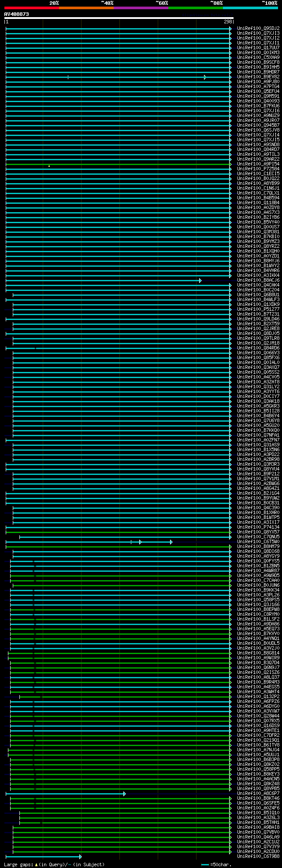This screenshot has height=868, width=282.
Task: Select label UniRef100_Q0IAL0
Action: [x=258, y=362]
